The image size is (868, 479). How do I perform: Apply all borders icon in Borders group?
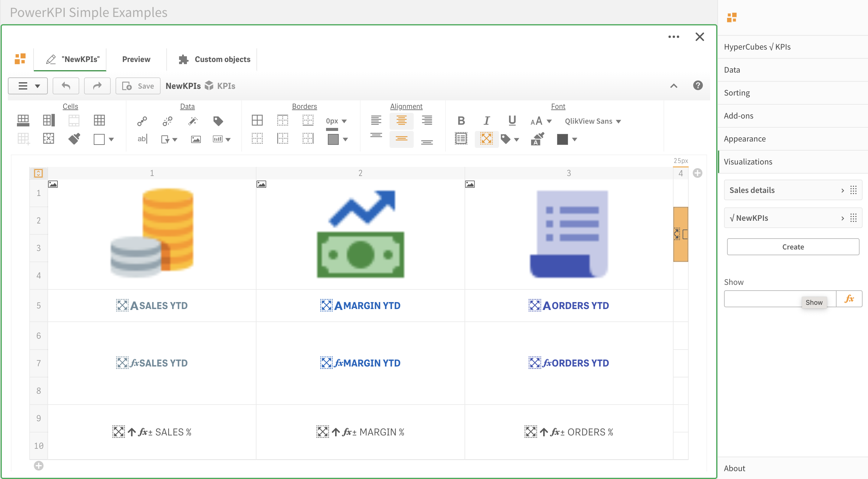[257, 120]
